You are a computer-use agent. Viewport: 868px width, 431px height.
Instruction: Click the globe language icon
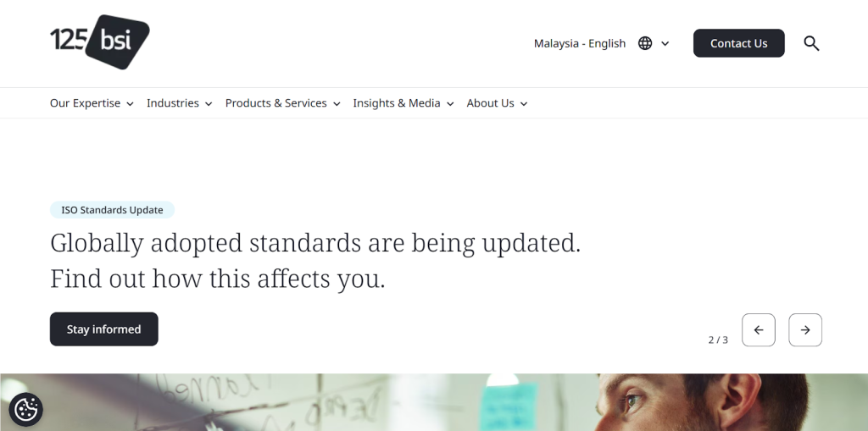click(645, 43)
